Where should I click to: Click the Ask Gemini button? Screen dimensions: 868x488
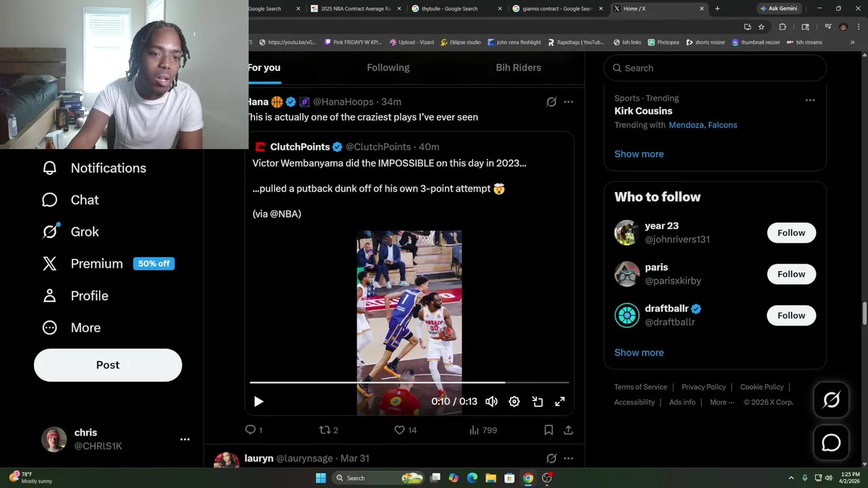coord(778,9)
